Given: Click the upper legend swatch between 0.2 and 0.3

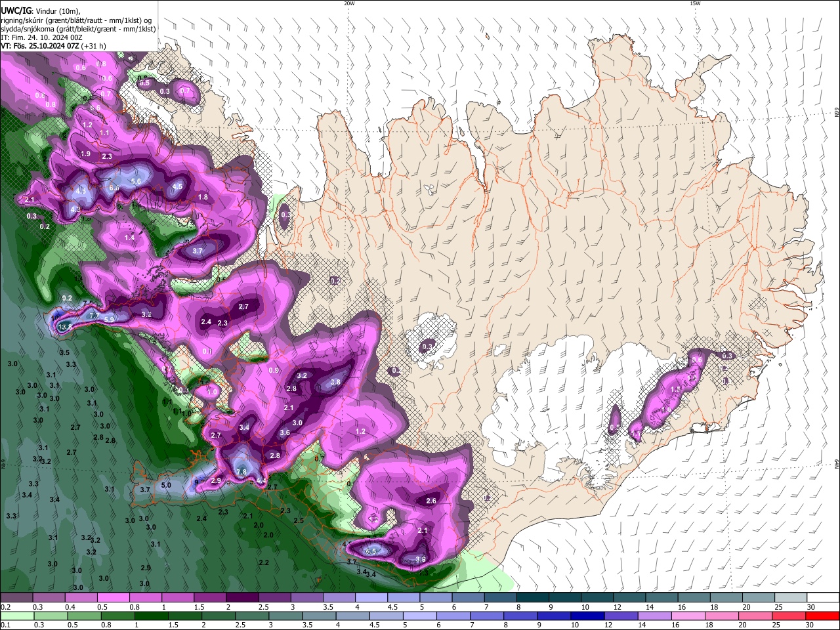Looking at the screenshot, I should coord(18,598).
